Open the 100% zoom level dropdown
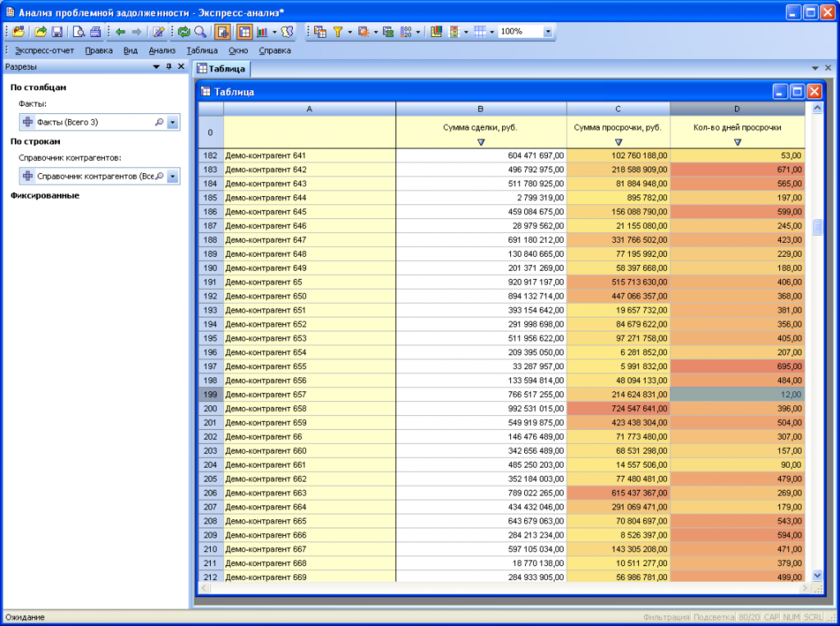This screenshot has width=840, height=626. click(x=547, y=32)
